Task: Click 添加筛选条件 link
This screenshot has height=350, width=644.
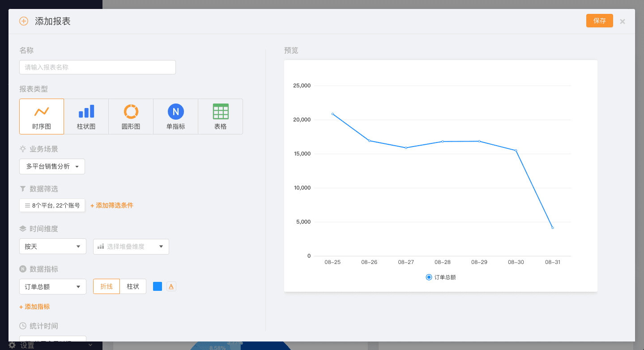Action: (x=112, y=205)
